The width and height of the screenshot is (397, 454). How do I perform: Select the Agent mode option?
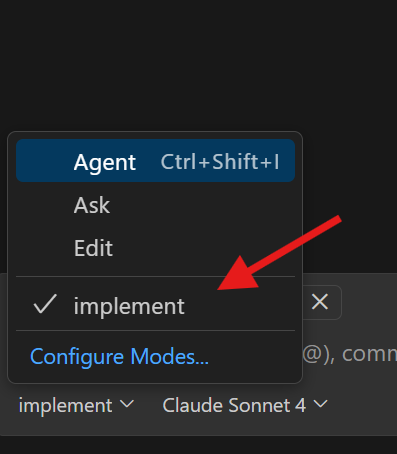tap(155, 161)
